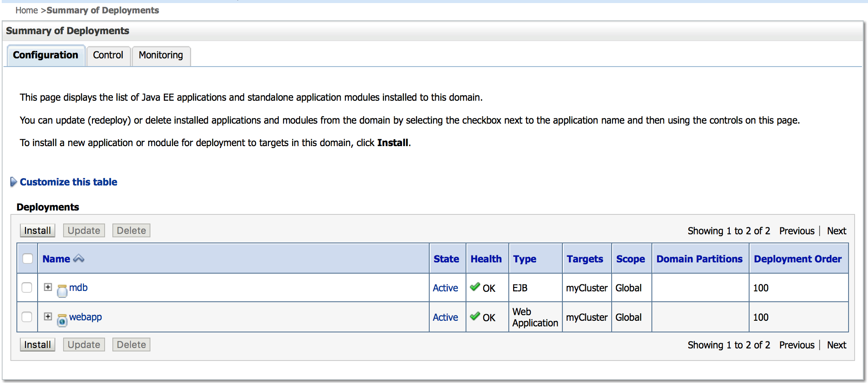The width and height of the screenshot is (868, 383).
Task: Check the mdb deployment checkbox
Action: pyautogui.click(x=27, y=287)
